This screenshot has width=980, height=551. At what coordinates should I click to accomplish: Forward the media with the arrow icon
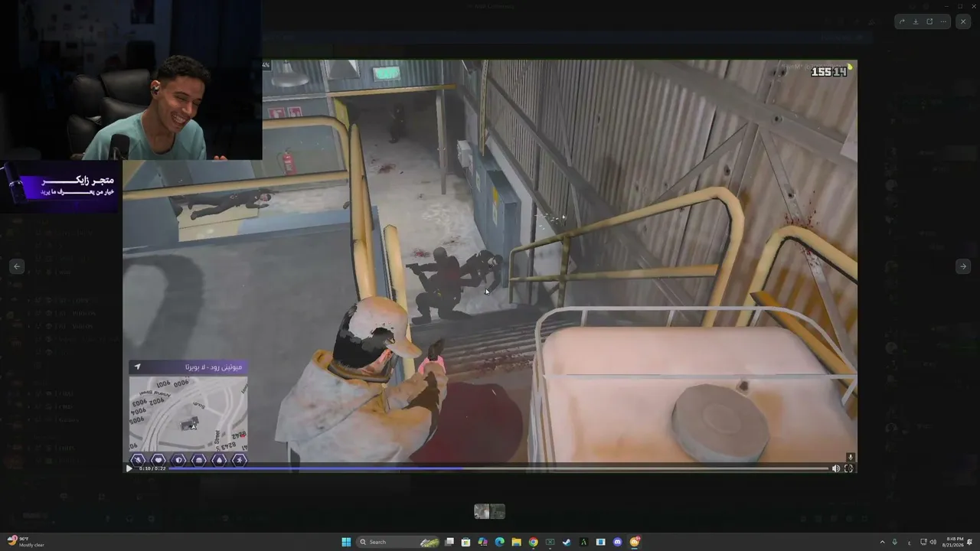(903, 21)
